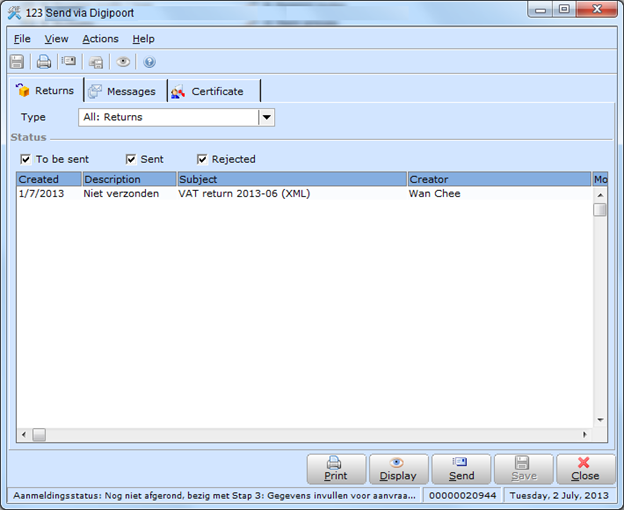Sort by the Created column header
The width and height of the screenshot is (624, 510).
49,179
